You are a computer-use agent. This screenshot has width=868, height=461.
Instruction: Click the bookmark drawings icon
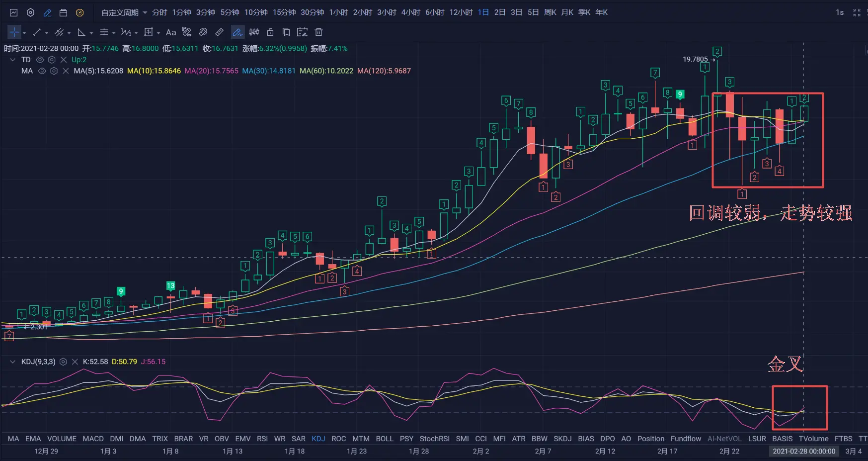click(286, 32)
